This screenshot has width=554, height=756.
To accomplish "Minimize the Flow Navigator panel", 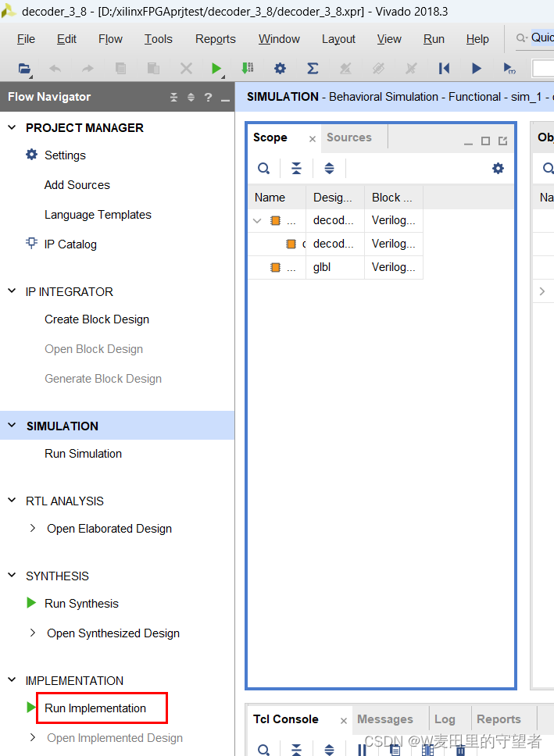I will click(x=225, y=100).
